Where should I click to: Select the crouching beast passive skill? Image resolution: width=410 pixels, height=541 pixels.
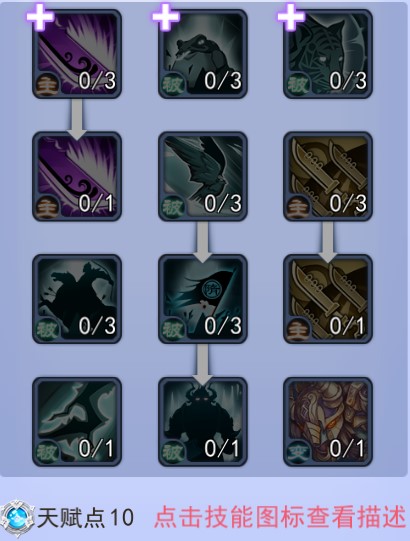203,54
